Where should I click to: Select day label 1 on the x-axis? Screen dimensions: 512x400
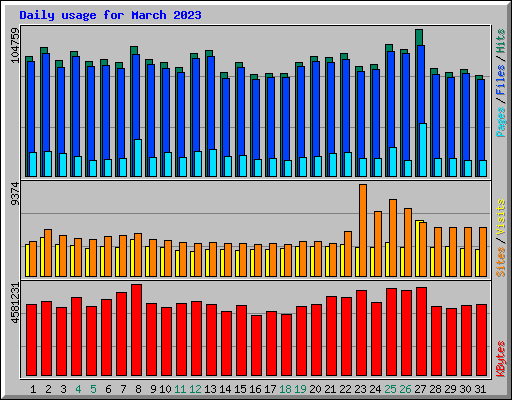pos(33,389)
